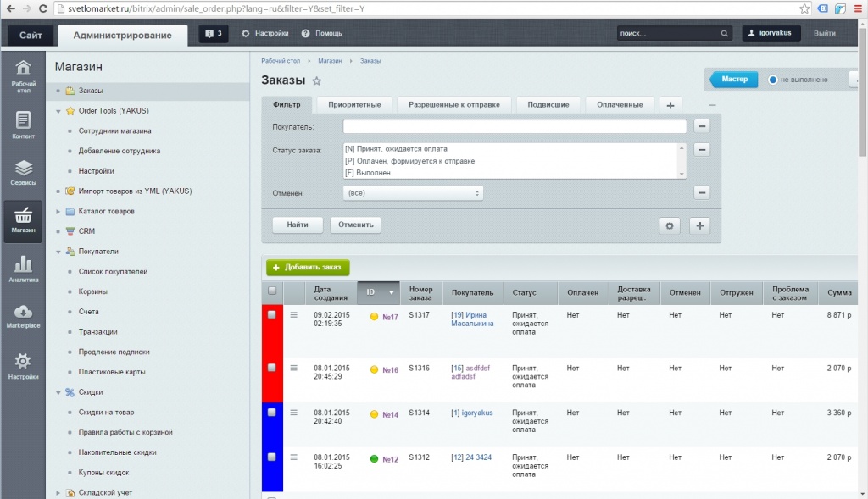The height and width of the screenshot is (499, 868).
Task: Open row actions menu for order №17
Action: click(294, 315)
